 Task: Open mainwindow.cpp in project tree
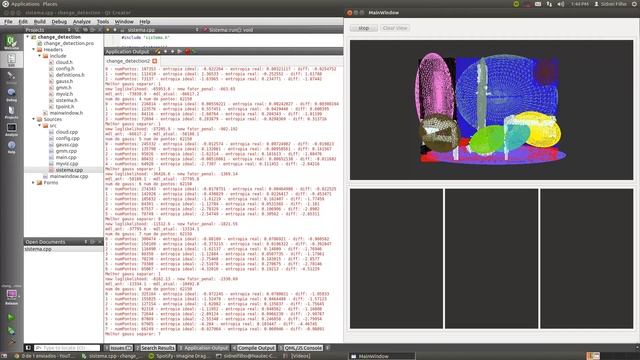(x=68, y=176)
